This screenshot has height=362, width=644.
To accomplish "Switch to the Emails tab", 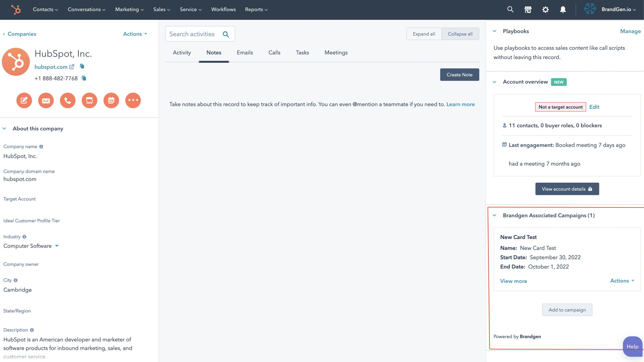I will pyautogui.click(x=245, y=52).
